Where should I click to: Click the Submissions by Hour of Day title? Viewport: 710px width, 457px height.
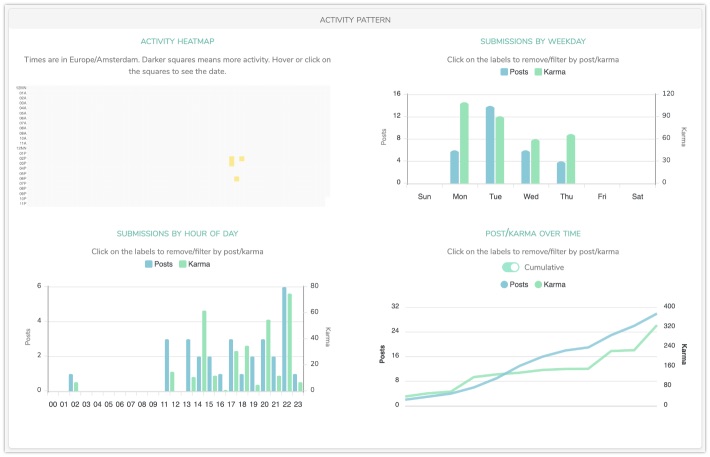coord(177,233)
